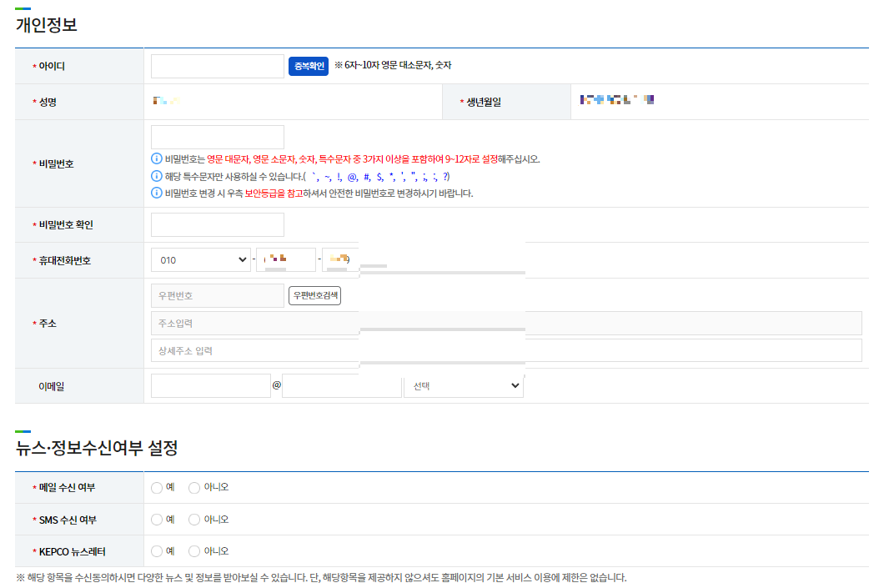Select 아니오 for KEPCO 뉴스레터
This screenshot has width=884, height=588.
193,550
